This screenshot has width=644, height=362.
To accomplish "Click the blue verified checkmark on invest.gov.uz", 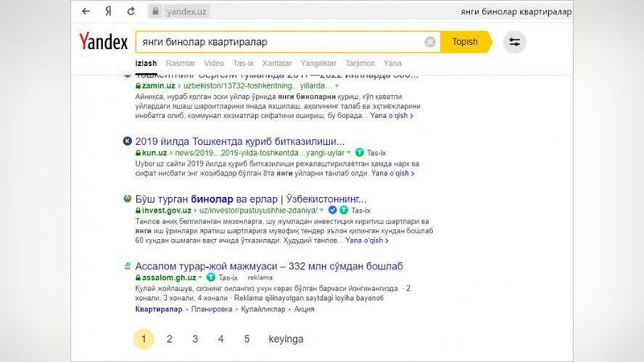I will 332,210.
